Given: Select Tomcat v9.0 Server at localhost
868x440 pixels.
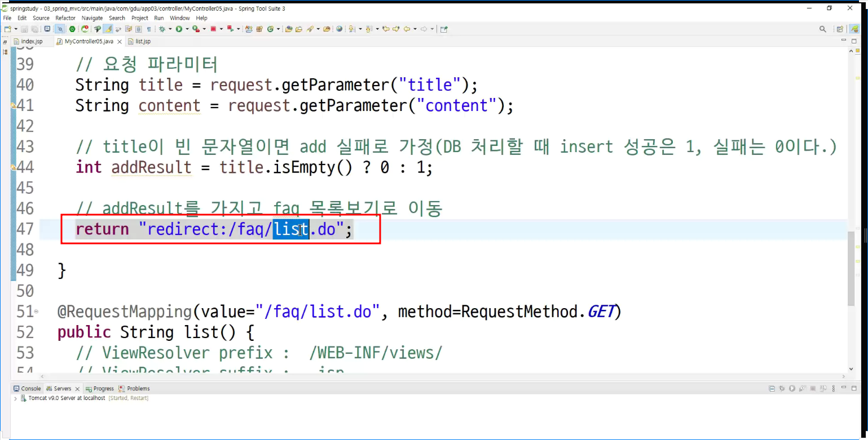Looking at the screenshot, I should click(67, 398).
